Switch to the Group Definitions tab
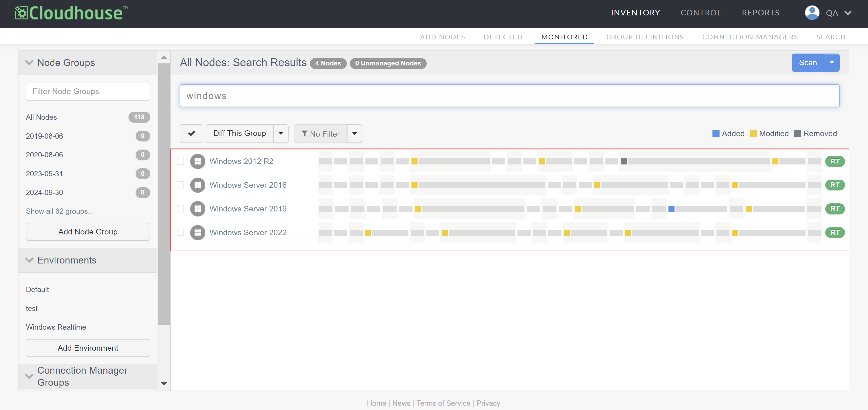This screenshot has height=410, width=868. (645, 37)
